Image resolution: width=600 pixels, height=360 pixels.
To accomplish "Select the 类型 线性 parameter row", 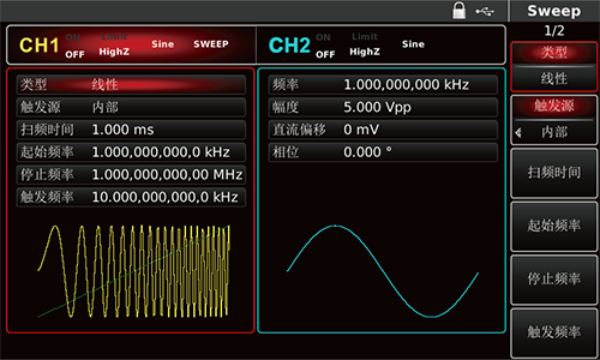I will pyautogui.click(x=131, y=85).
